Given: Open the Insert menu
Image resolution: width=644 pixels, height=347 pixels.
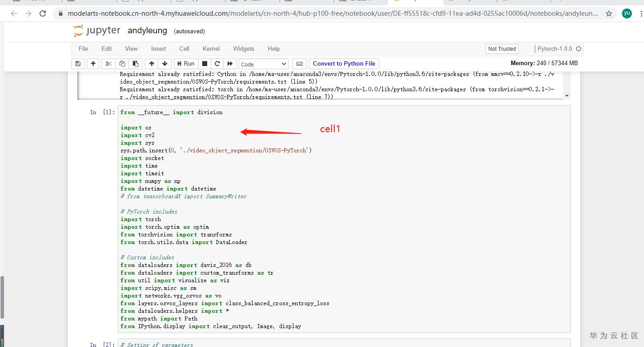Looking at the screenshot, I should click(158, 49).
